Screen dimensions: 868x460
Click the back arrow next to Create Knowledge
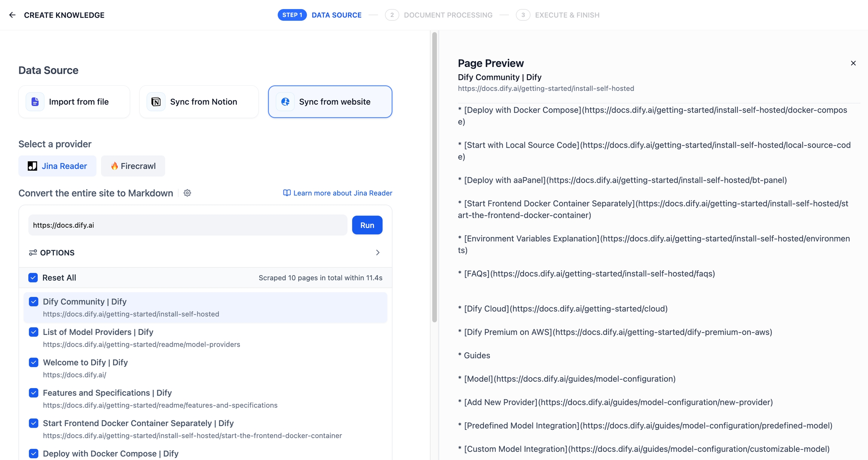point(12,15)
